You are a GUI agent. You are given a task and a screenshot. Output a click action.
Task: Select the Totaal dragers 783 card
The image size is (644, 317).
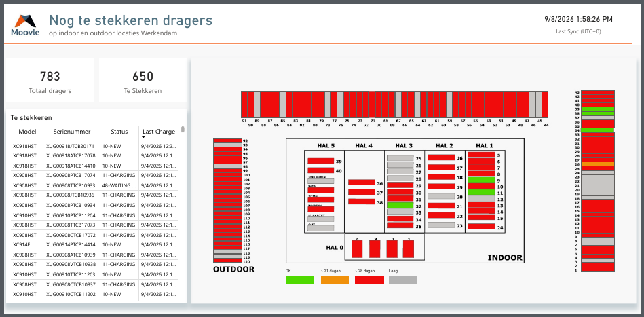pyautogui.click(x=50, y=81)
